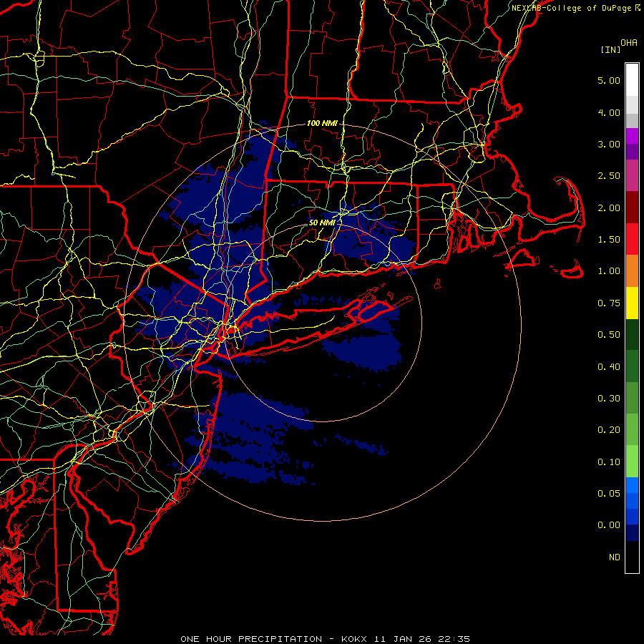Click the 50 NMI range ring label
The image size is (644, 644).
click(322, 223)
